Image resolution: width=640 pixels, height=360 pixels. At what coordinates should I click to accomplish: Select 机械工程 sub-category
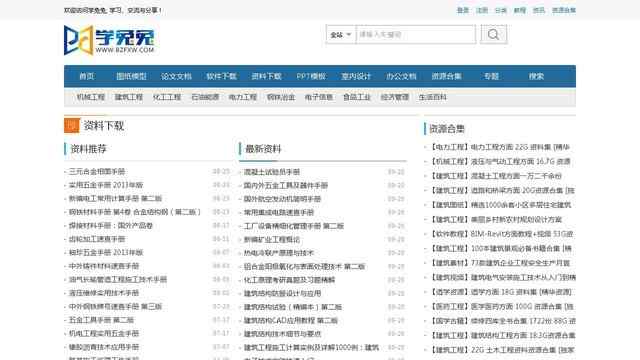(x=91, y=97)
